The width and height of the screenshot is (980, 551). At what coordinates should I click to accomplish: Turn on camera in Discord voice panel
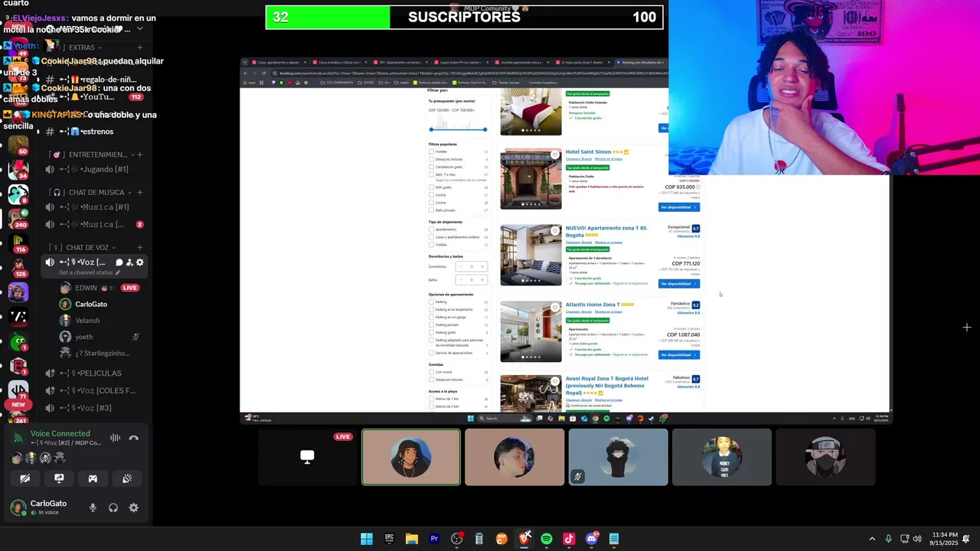25,478
